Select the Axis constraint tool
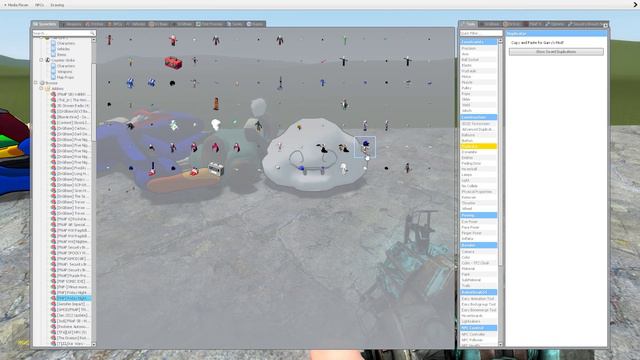 [x=479, y=54]
